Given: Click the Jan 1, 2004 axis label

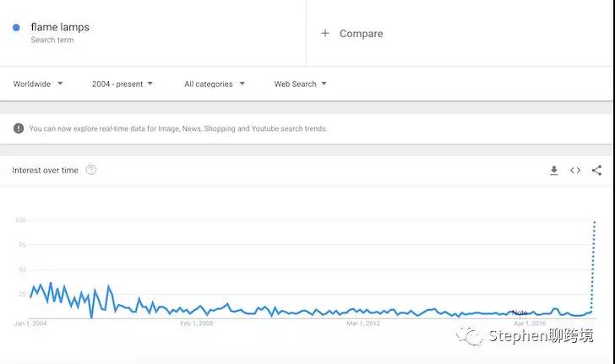Looking at the screenshot, I should (x=31, y=323).
